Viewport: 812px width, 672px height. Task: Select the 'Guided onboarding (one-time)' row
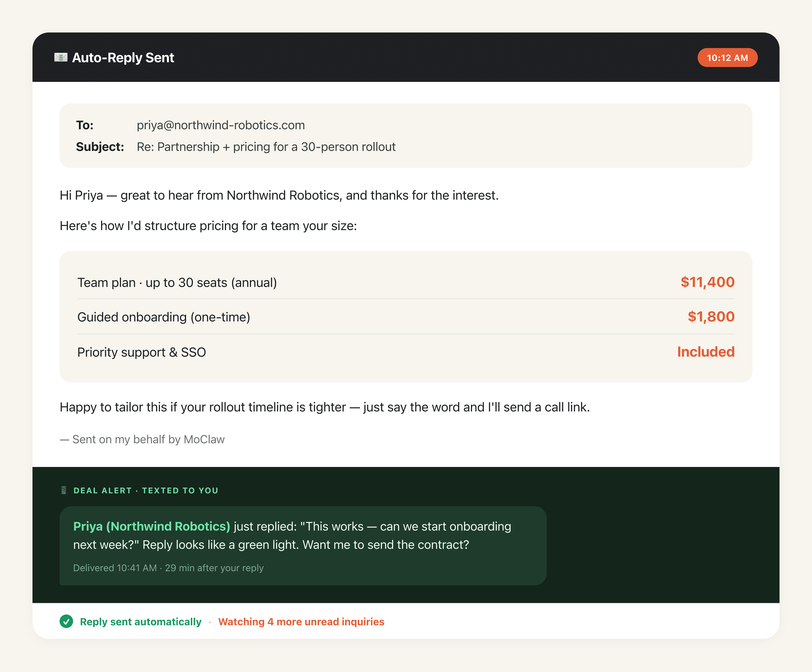pos(406,317)
